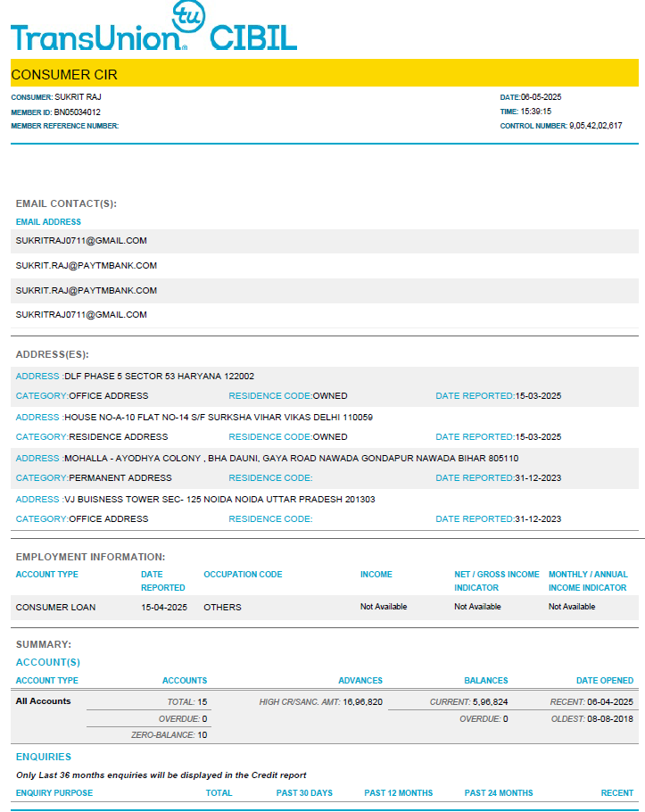
Task: Select residence code OWNED for Delhi address
Action: tap(330, 436)
